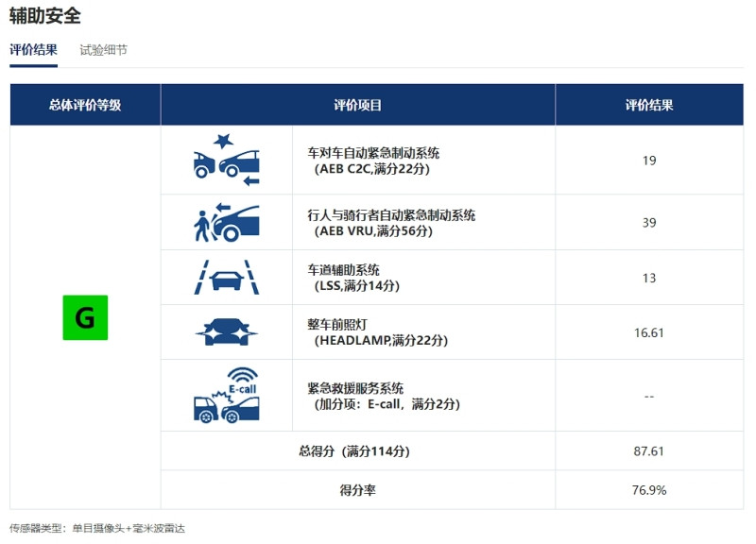Click the headlamp car icon

[227, 331]
